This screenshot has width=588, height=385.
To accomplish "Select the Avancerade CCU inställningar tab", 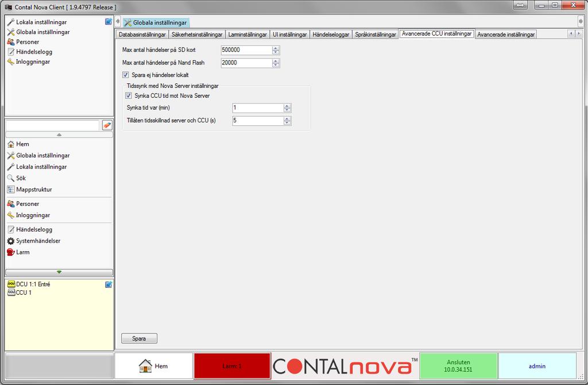I will 437,34.
